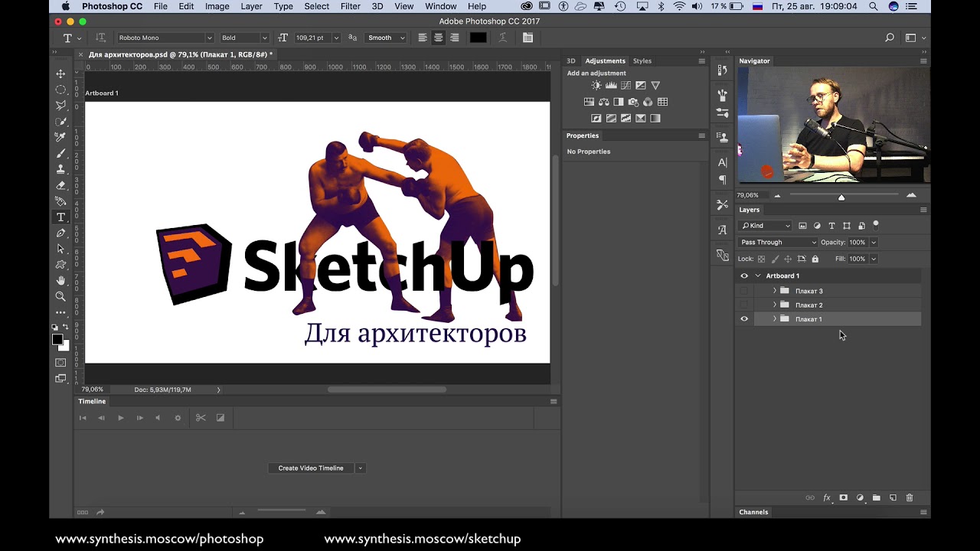Open the Character panel icon

722,162
